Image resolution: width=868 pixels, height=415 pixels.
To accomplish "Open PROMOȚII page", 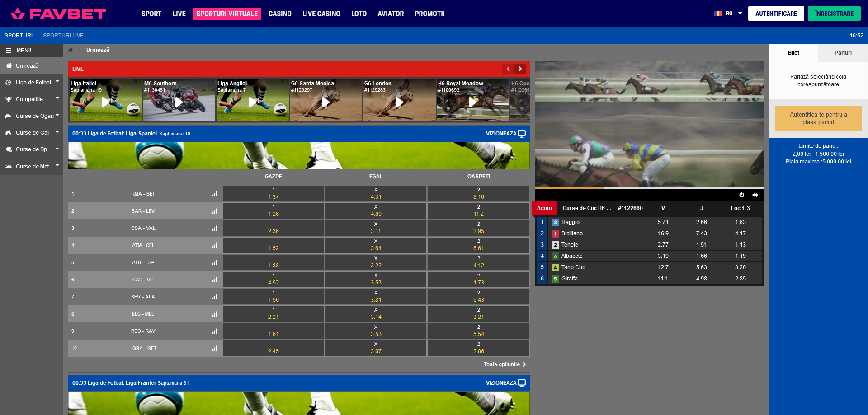I will pos(429,14).
